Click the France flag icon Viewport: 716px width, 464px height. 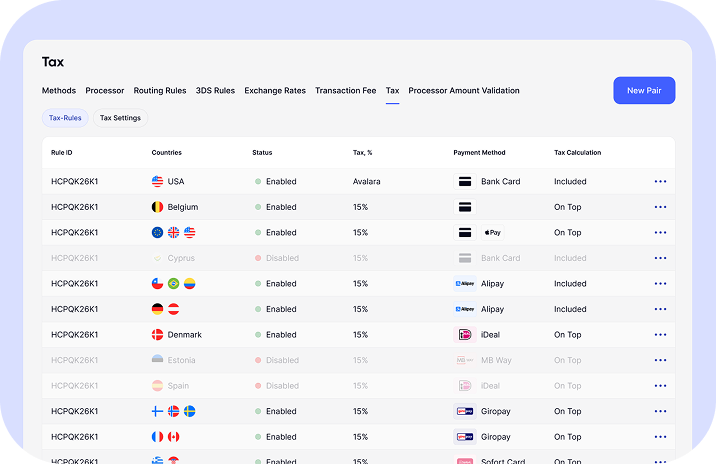(x=157, y=437)
